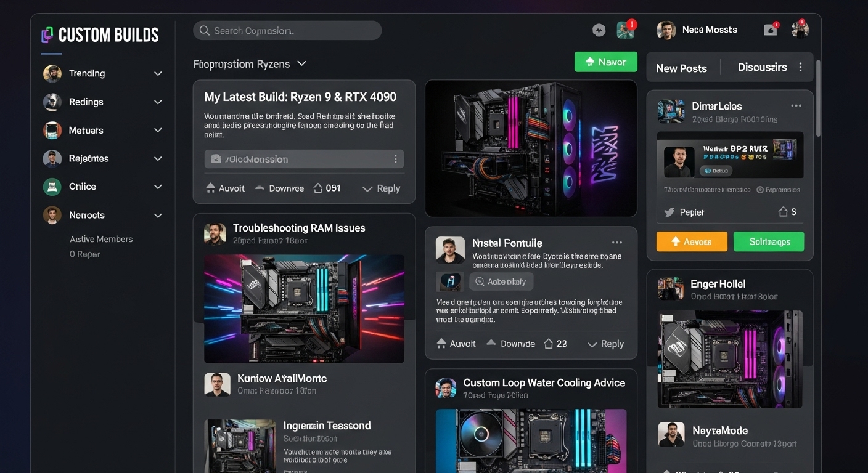This screenshot has width=868, height=473.
Task: Expand the Redings sidebar section chevron
Action: pyautogui.click(x=158, y=102)
